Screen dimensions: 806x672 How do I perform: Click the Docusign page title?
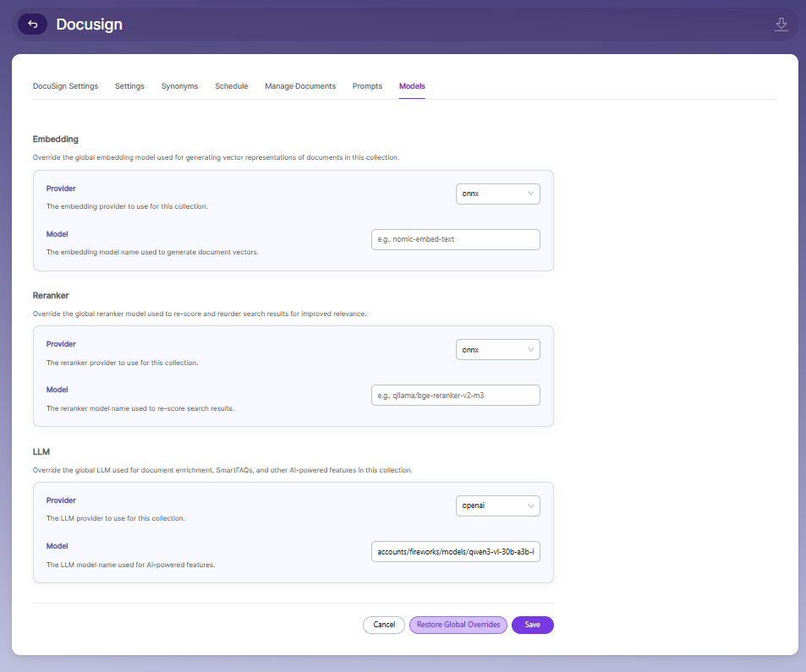tap(89, 25)
